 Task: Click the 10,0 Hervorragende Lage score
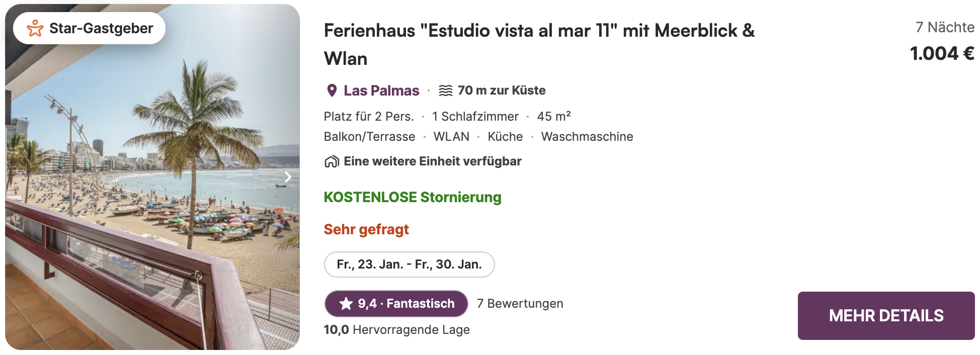point(397,330)
